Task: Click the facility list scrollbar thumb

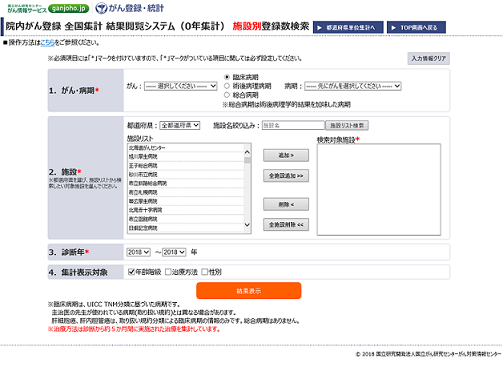Action: tap(247, 160)
